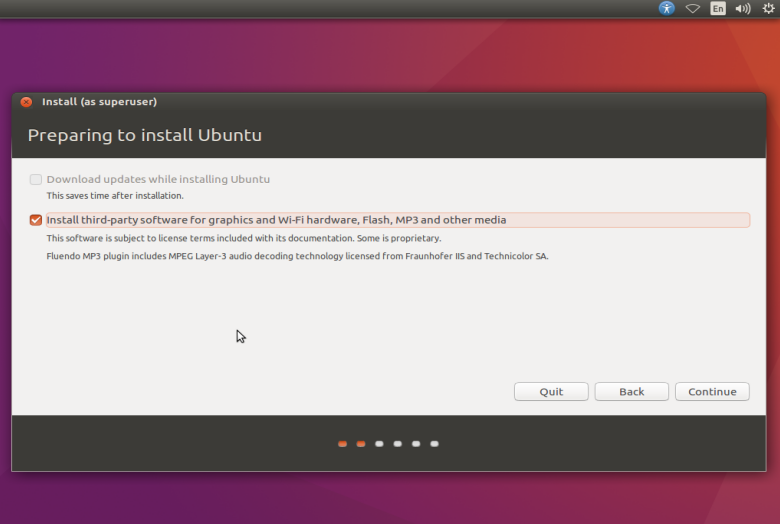The height and width of the screenshot is (524, 780).
Task: Click the 'Download updates while installing Ubuntu' label
Action: pyautogui.click(x=158, y=179)
